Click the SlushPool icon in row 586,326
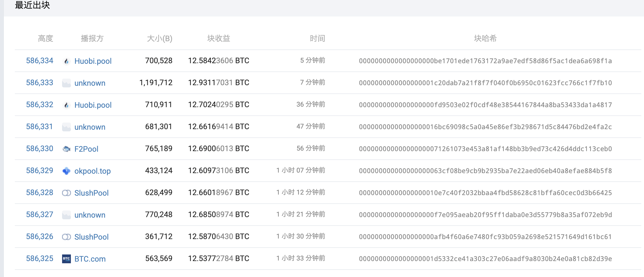 point(66,237)
